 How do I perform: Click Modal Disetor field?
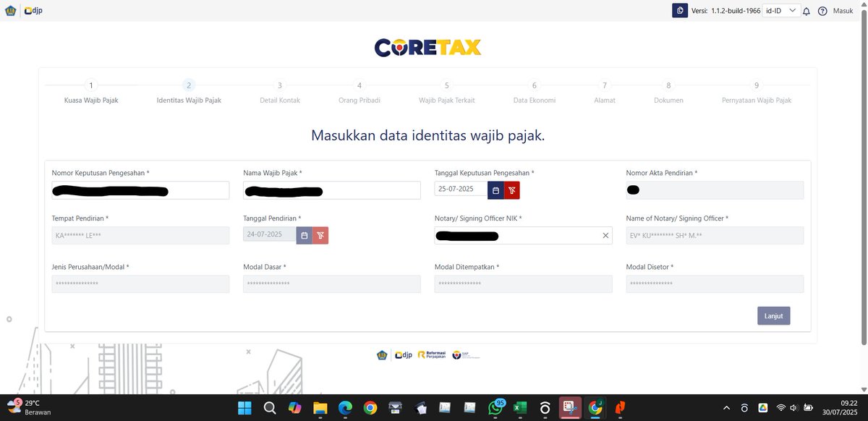(x=715, y=284)
